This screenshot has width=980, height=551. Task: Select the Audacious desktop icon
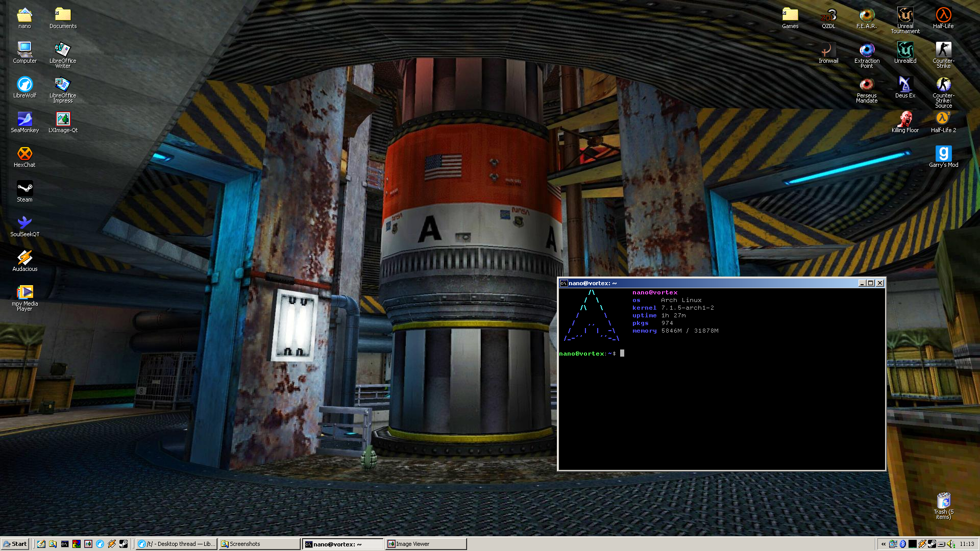click(x=24, y=261)
